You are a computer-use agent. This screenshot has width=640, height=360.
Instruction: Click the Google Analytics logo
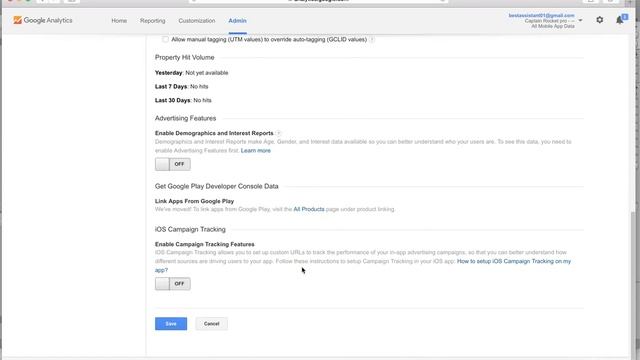tap(43, 20)
